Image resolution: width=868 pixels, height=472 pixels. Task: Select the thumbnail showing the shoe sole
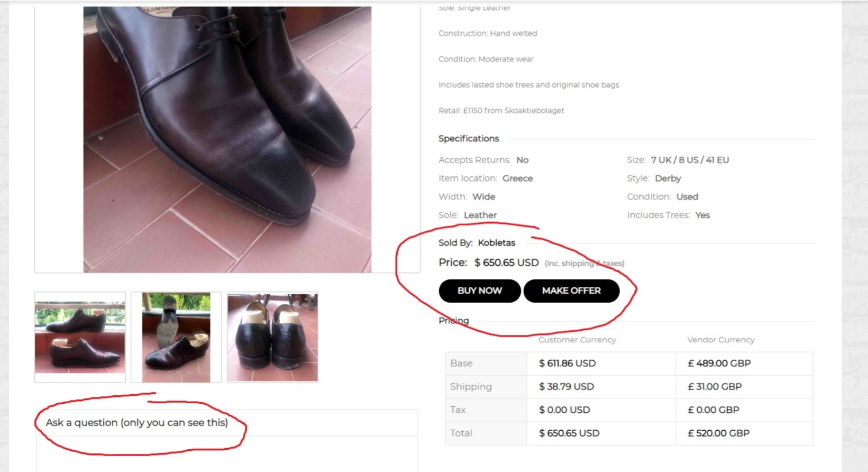click(176, 337)
